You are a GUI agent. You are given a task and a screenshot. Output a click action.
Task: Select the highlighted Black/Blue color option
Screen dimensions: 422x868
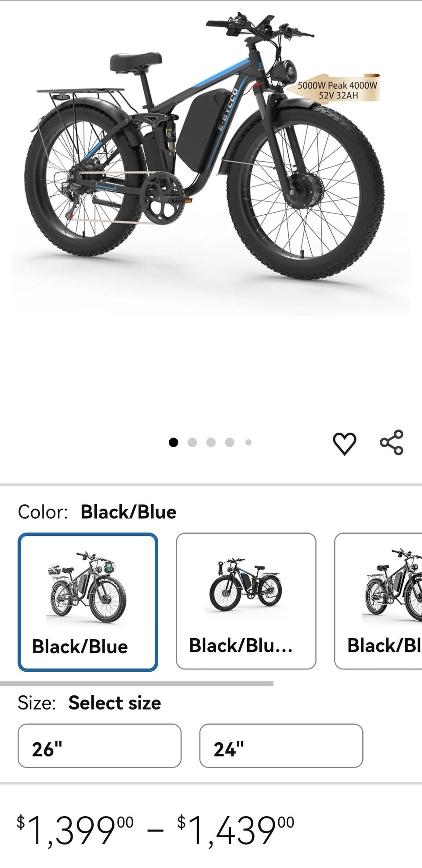[88, 602]
